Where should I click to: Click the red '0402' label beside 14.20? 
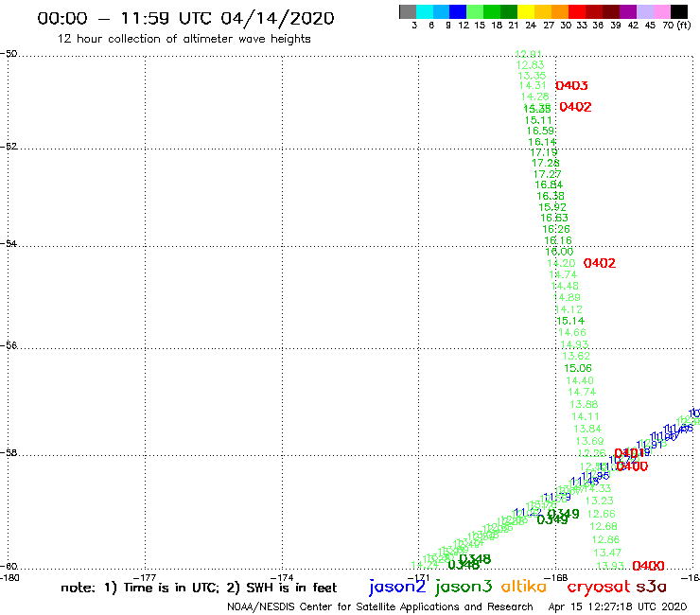point(600,263)
